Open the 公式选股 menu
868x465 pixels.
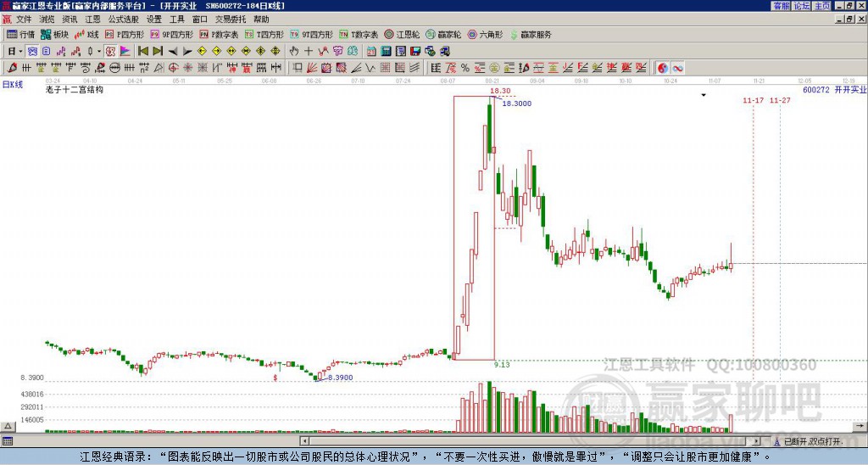pos(124,20)
